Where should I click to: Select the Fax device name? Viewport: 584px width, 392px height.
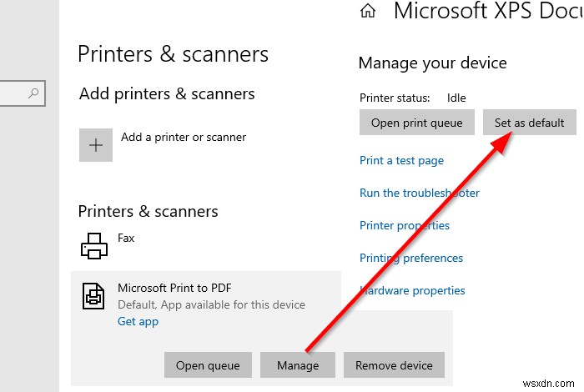pyautogui.click(x=126, y=238)
